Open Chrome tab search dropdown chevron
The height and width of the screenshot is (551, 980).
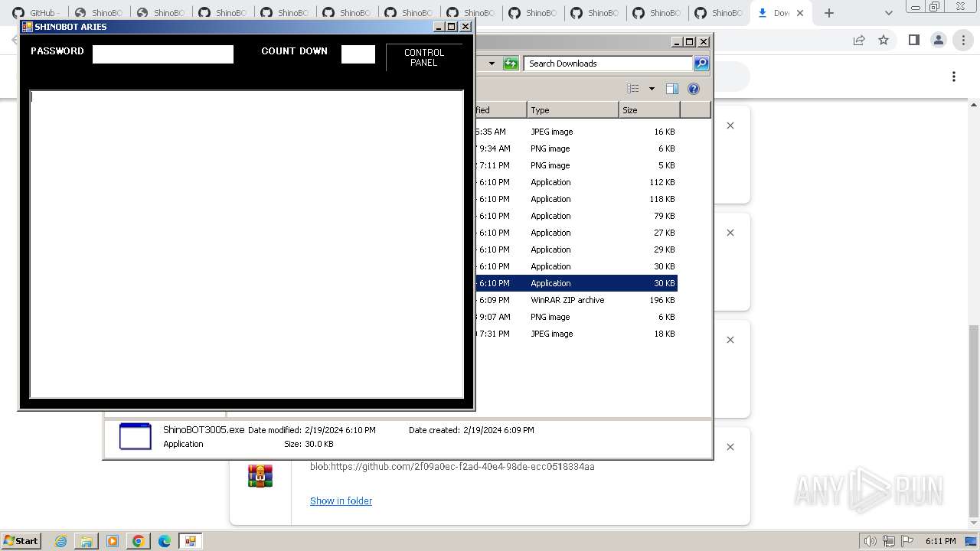[x=888, y=13]
